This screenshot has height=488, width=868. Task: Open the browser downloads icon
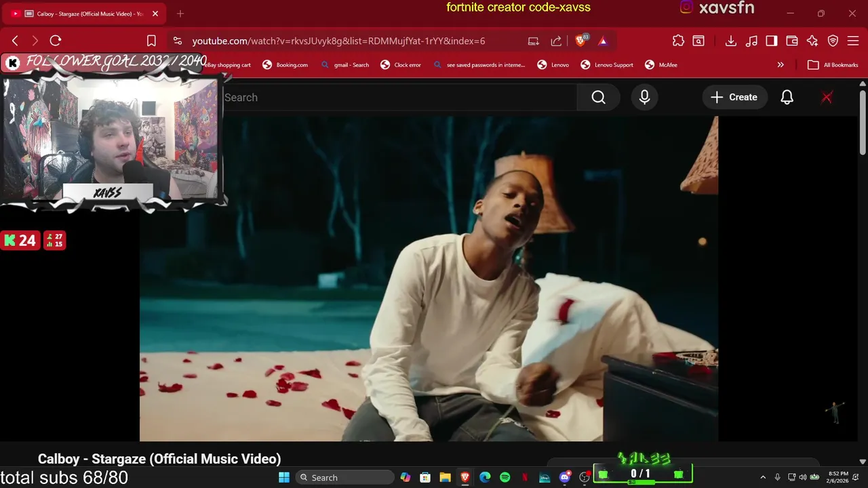click(x=730, y=41)
